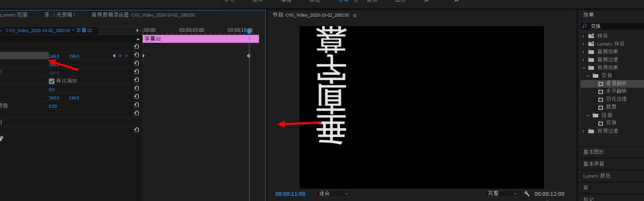Expand the 预设 presets folder
The height and width of the screenshot is (201, 644).
point(583,36)
